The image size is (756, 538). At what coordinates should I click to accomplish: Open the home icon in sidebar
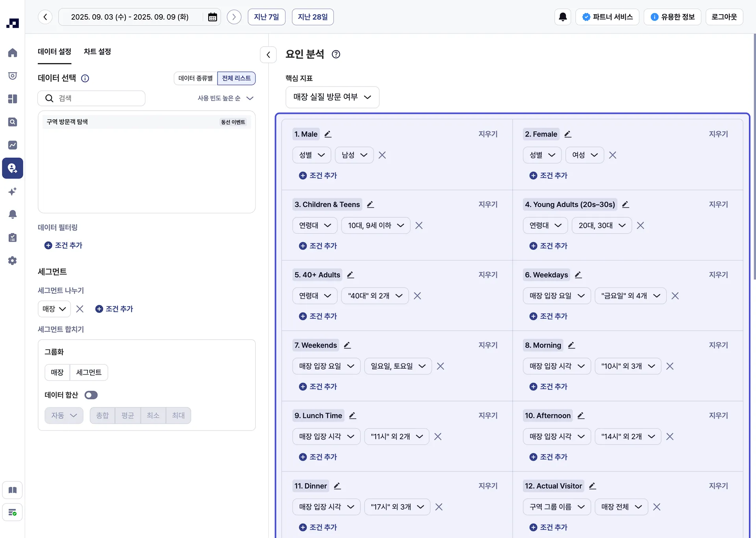coord(13,53)
